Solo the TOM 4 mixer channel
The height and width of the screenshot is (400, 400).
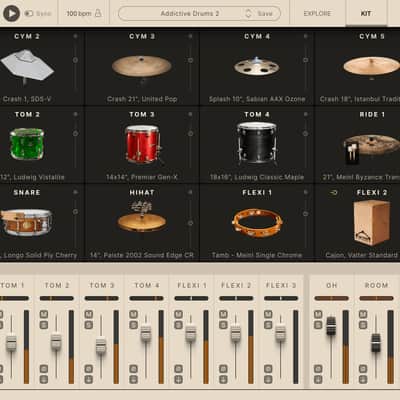pos(133,325)
